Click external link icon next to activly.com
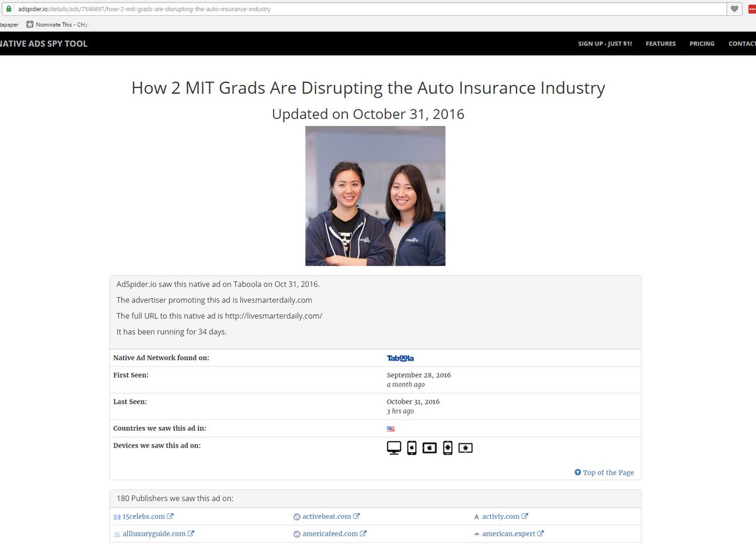Screen dimensions: 756x544 [525, 516]
